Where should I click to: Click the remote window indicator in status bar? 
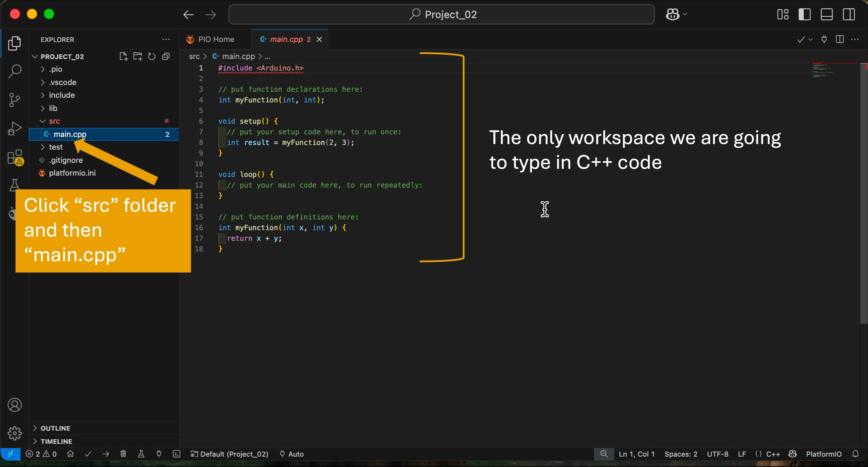click(10, 454)
